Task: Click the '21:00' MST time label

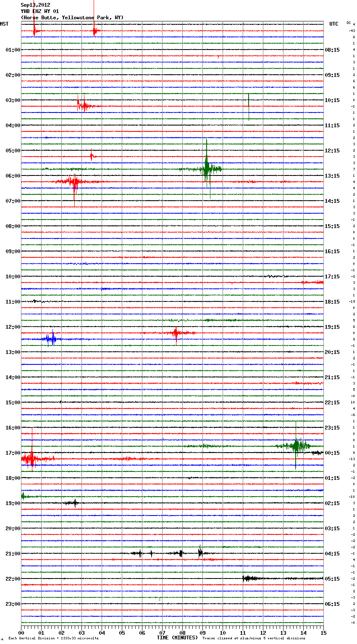Action: point(13,554)
